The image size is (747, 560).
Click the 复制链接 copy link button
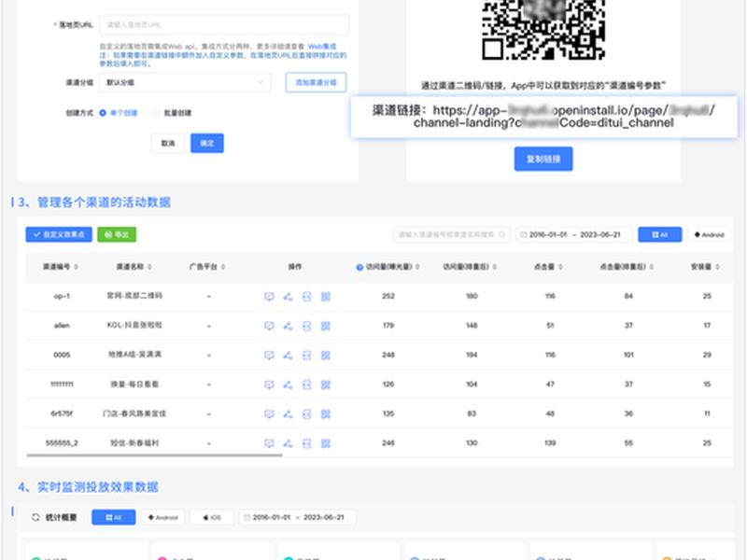click(x=543, y=159)
